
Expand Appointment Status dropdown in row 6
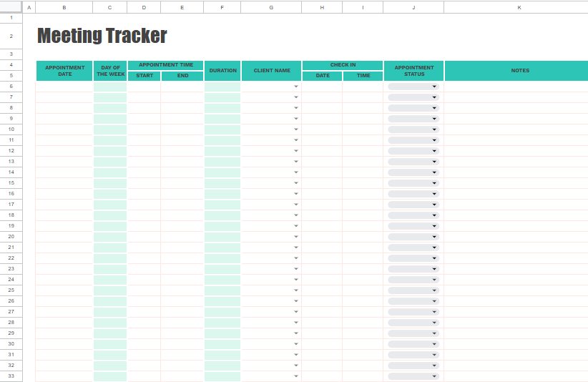point(413,87)
